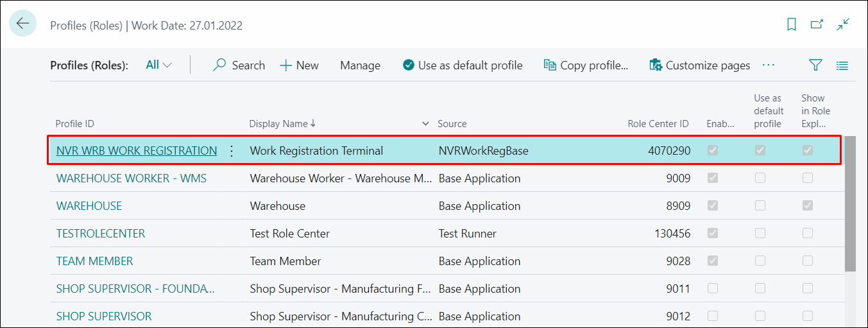Select Role Center ID 9009 cell
Image resolution: width=868 pixels, height=328 pixels.
[x=678, y=178]
